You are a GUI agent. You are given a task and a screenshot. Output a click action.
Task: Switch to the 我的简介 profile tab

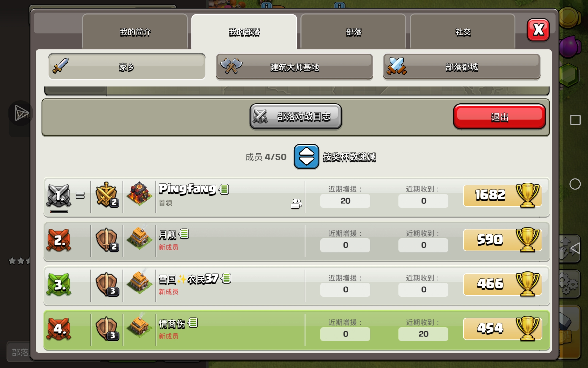(135, 32)
